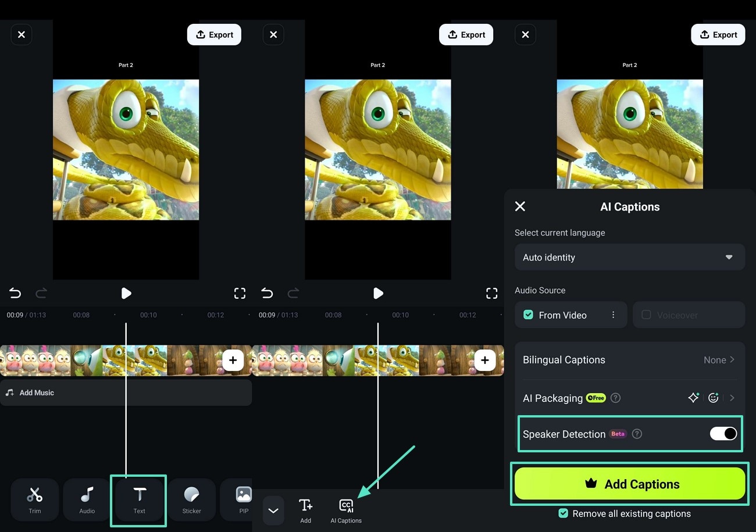This screenshot has height=532, width=756.
Task: Open AI Packaging help icon
Action: 615,398
